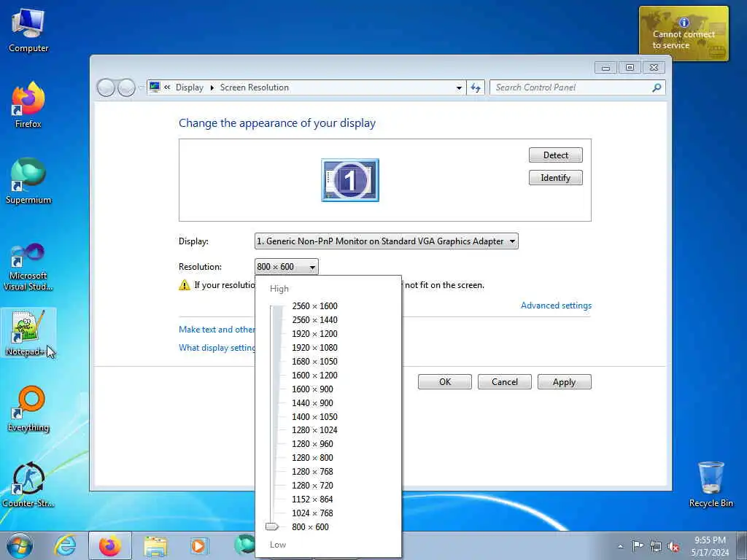Select the Notepad++ desktop icon
747x560 pixels.
point(28,332)
